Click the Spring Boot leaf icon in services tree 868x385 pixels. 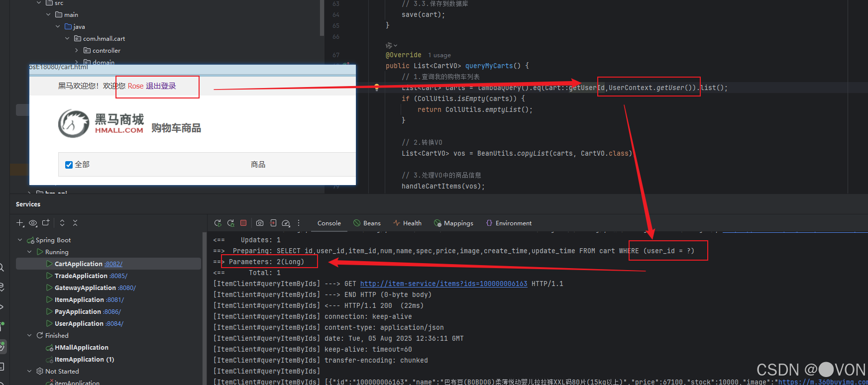30,240
